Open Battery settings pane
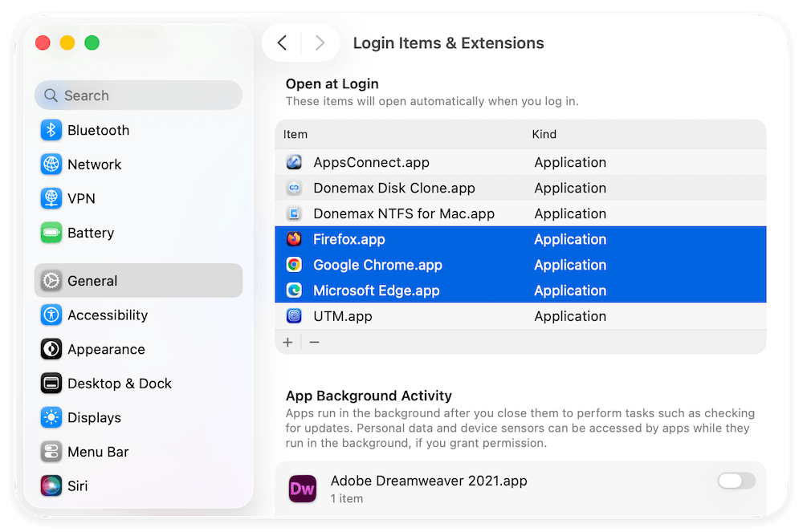803x532 pixels. pos(138,233)
